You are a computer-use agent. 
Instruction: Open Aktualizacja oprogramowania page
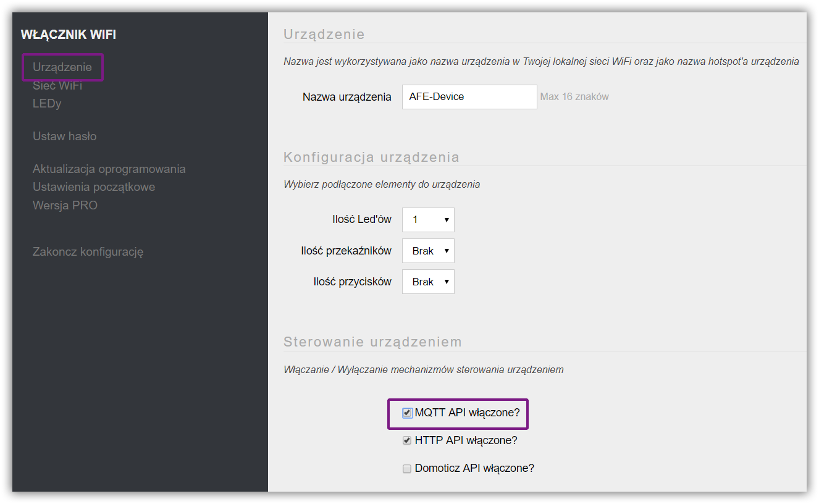109,169
